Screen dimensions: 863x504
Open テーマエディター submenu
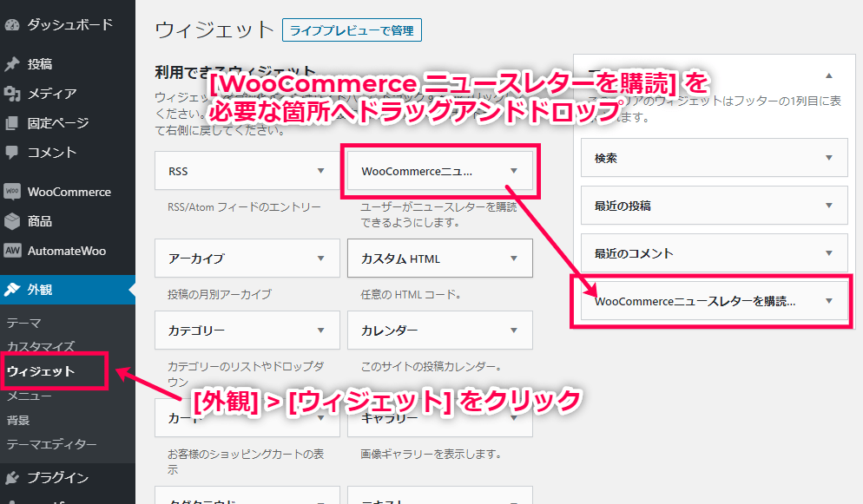tap(52, 444)
